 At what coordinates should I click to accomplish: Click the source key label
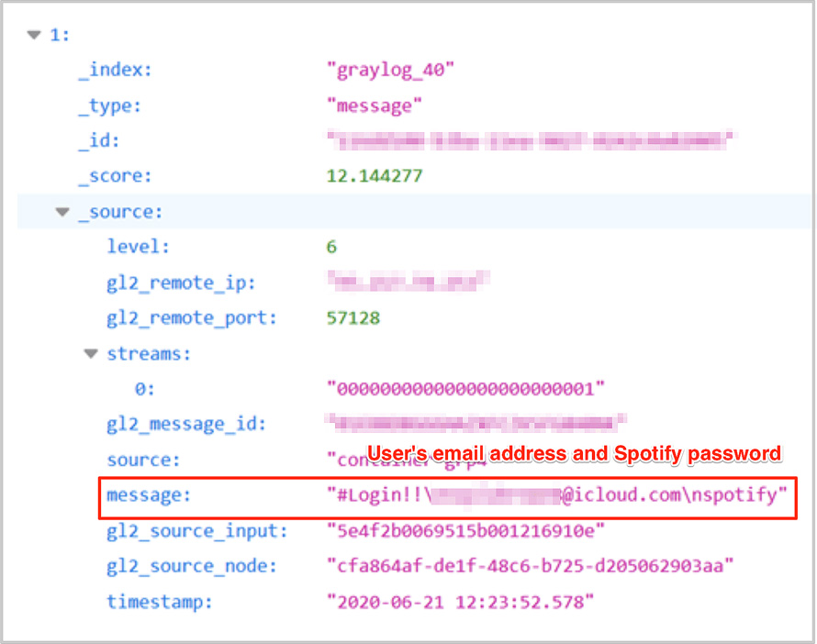(143, 460)
